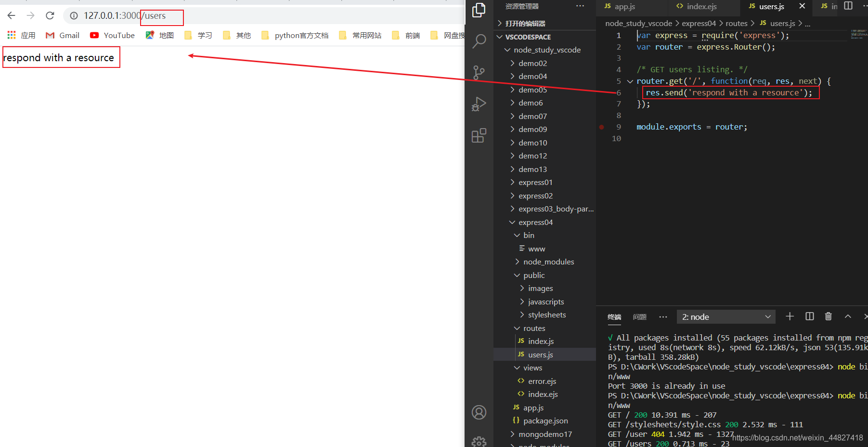Image resolution: width=868 pixels, height=447 pixels.
Task: Open Run and Debug view icon
Action: coord(479,104)
